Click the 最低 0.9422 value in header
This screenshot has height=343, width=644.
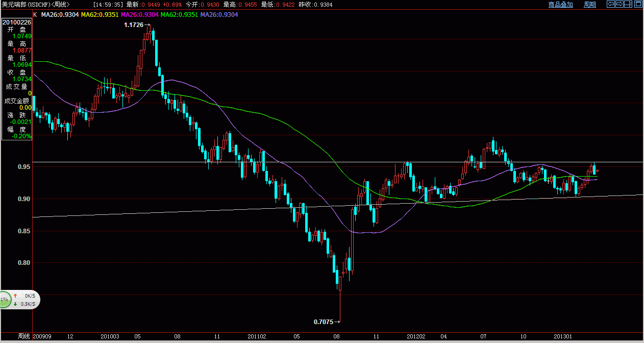(x=278, y=4)
